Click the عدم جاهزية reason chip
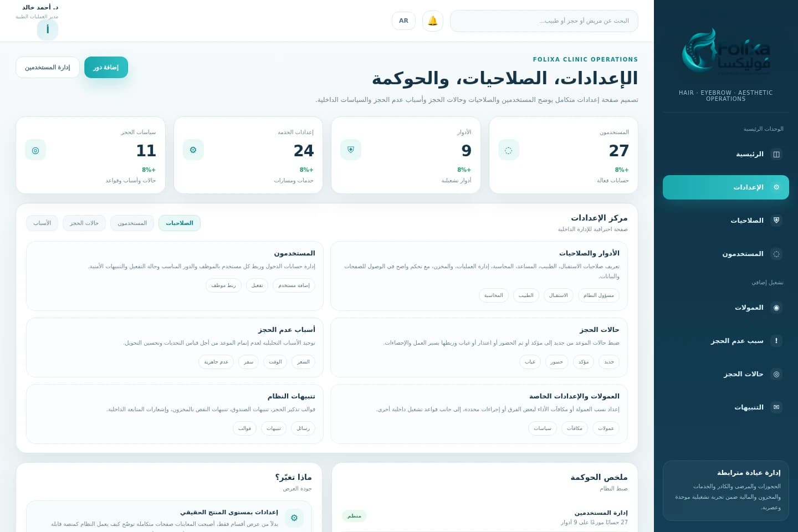The height and width of the screenshot is (532, 798). [216, 362]
